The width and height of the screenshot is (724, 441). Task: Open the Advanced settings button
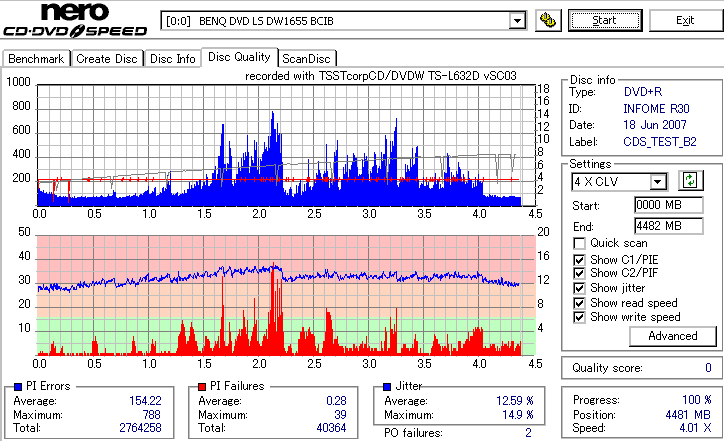(673, 336)
